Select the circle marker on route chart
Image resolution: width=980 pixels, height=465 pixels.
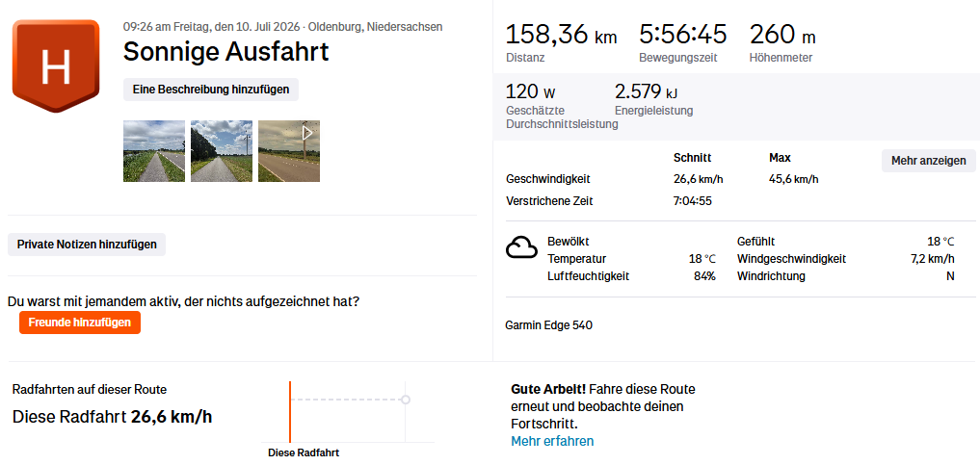406,400
